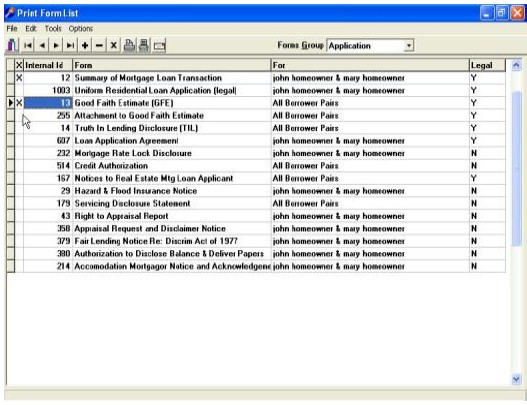Add a form with plus icon
The height and width of the screenshot is (405, 527).
[x=85, y=45]
